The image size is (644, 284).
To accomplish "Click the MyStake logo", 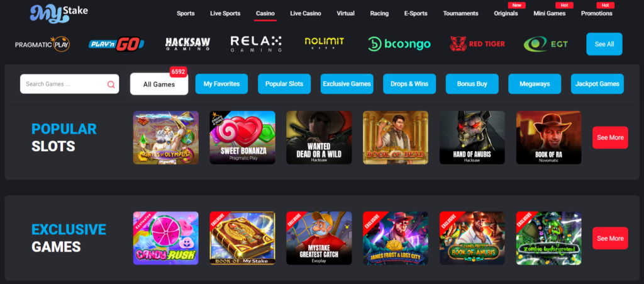I will tap(59, 14).
